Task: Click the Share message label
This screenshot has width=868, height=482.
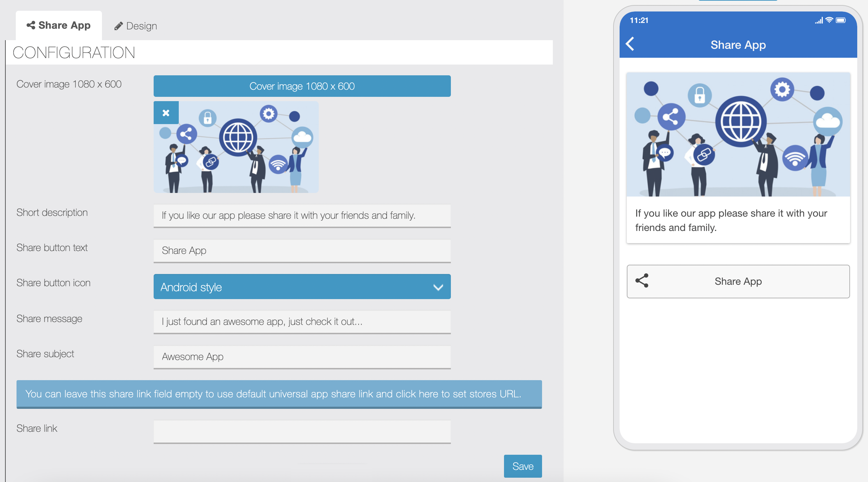Action: [x=49, y=319]
